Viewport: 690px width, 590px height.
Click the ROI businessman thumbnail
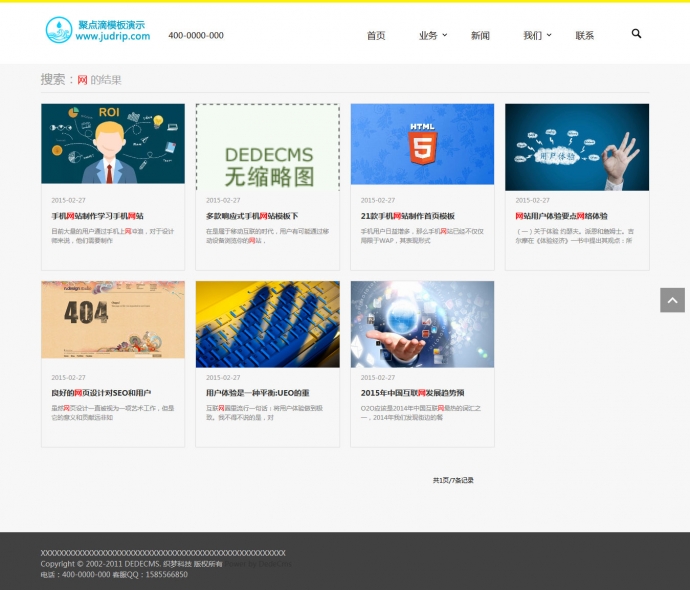pos(113,144)
